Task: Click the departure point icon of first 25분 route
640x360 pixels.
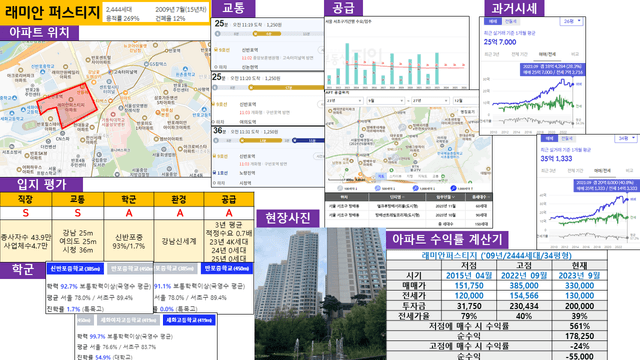Action: 218,34
